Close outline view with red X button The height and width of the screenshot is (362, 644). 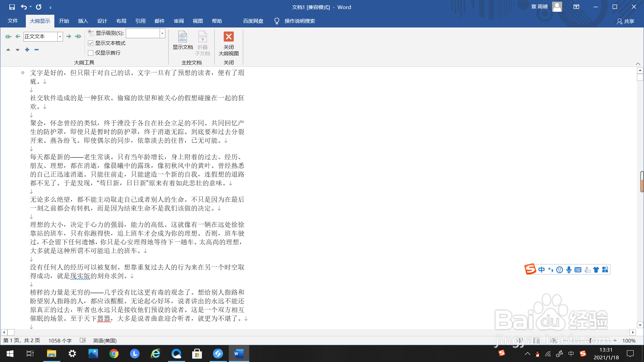[x=228, y=37]
